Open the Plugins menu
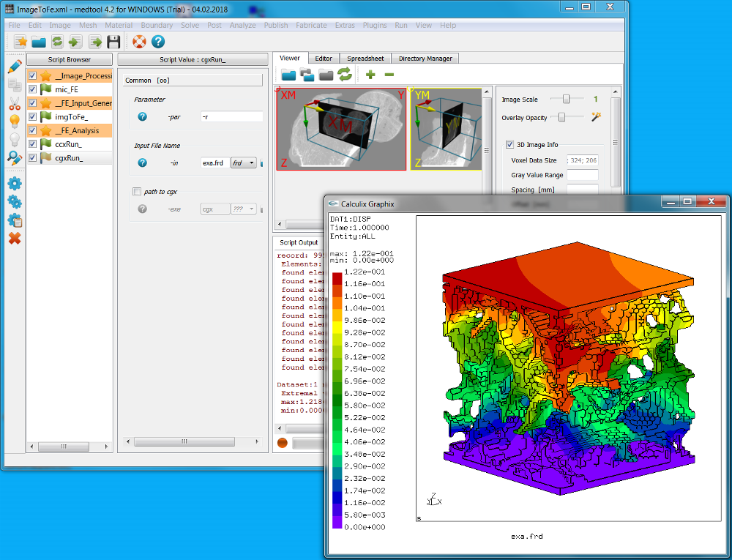The height and width of the screenshot is (560, 732). [374, 25]
